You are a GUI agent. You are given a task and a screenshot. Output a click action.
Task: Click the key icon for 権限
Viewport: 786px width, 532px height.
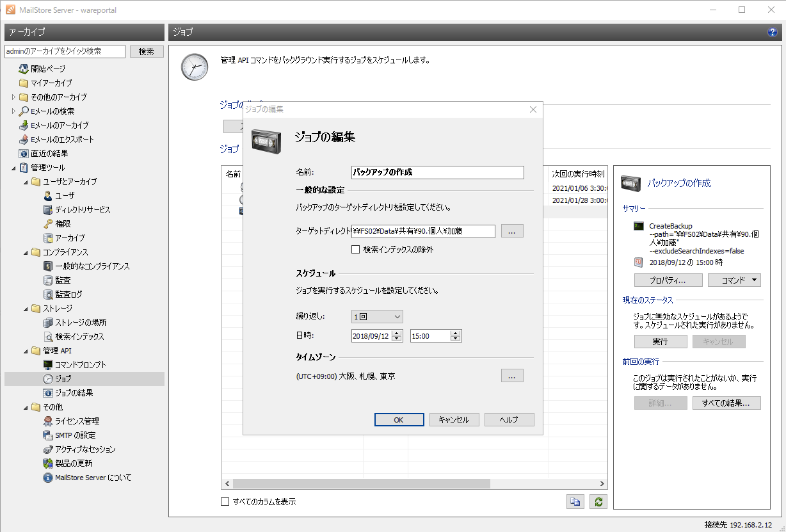(48, 224)
